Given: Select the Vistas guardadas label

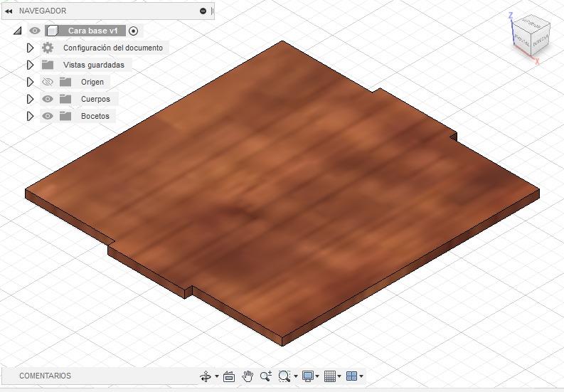Looking at the screenshot, I should [x=93, y=65].
